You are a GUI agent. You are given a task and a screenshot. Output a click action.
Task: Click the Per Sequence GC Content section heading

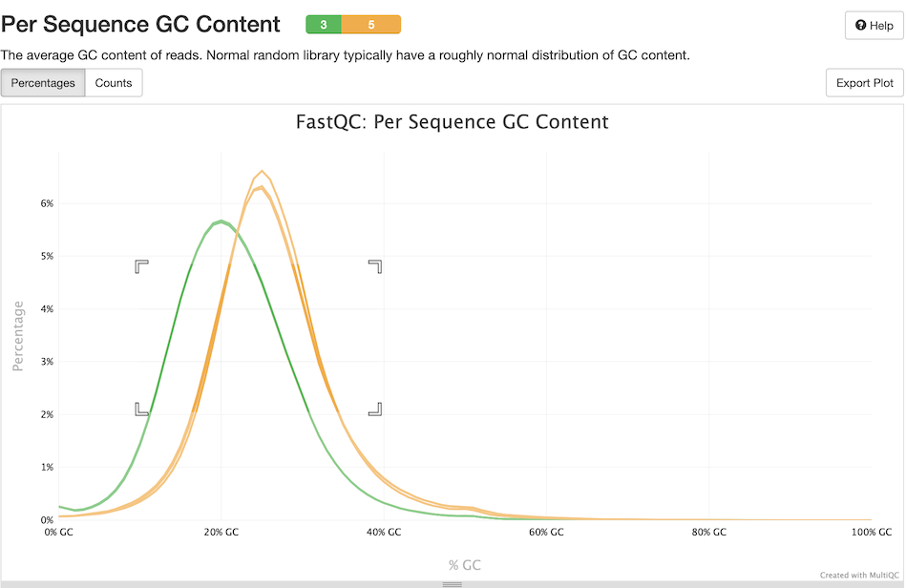point(140,25)
